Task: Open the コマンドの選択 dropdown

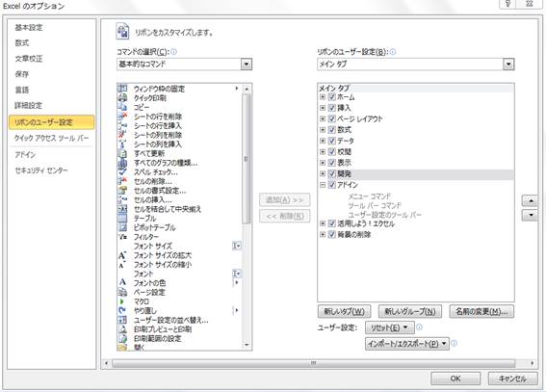Action: [x=247, y=65]
